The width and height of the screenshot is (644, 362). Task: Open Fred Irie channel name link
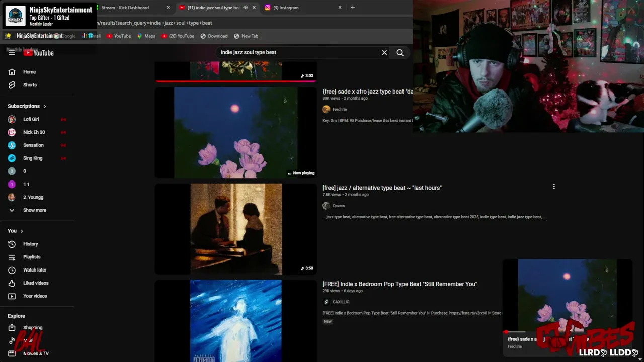click(340, 109)
